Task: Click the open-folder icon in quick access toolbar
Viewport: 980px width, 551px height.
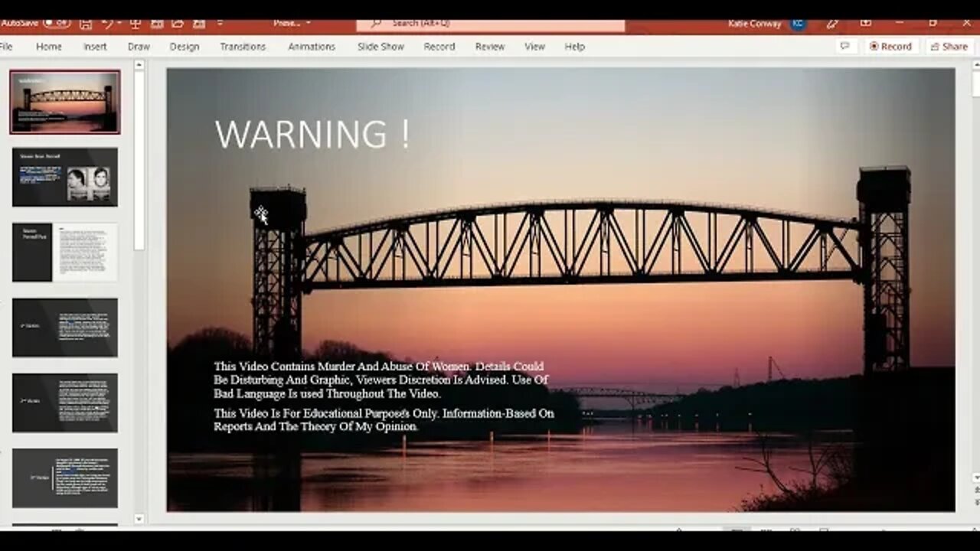Action: tap(177, 24)
